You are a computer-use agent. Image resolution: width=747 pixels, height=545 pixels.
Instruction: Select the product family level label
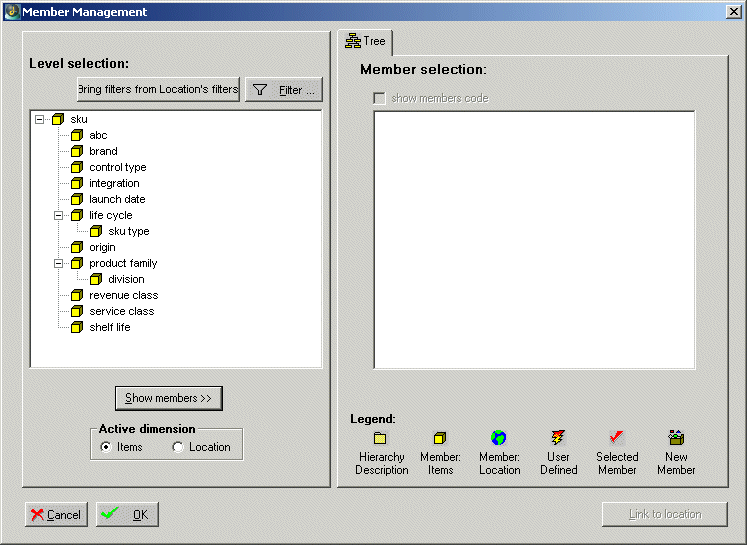[x=123, y=263]
